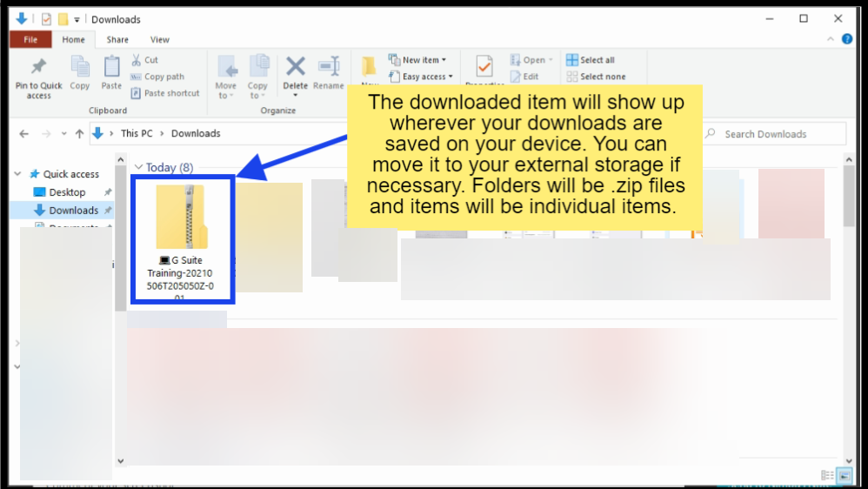This screenshot has width=868, height=489.
Task: Toggle the Select all option
Action: point(591,60)
